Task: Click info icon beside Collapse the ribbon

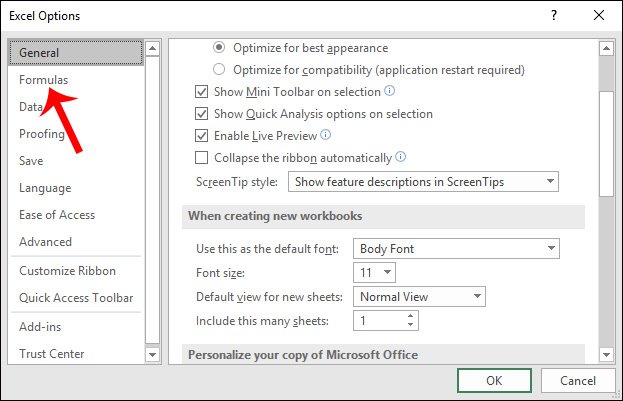Action: click(x=401, y=157)
